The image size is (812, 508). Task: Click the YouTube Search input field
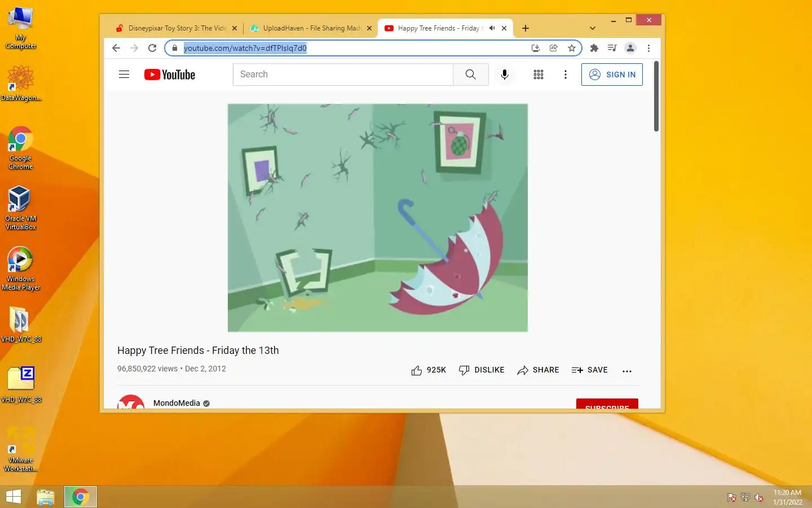(343, 75)
